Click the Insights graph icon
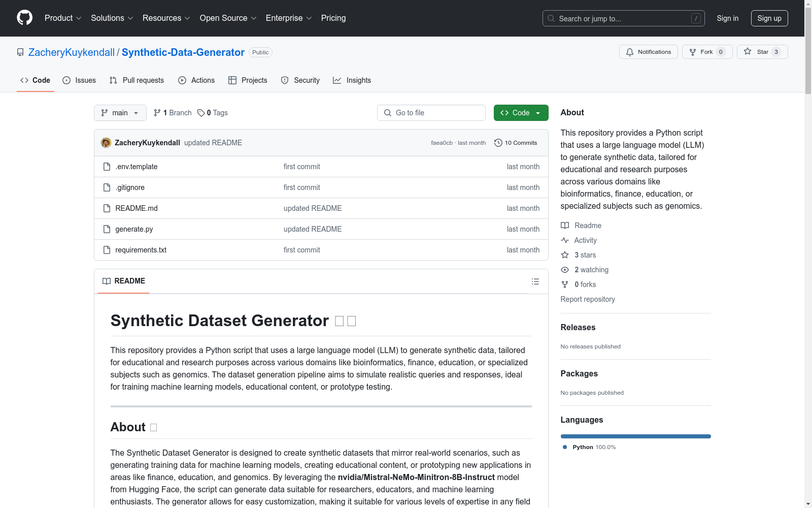 [337, 80]
